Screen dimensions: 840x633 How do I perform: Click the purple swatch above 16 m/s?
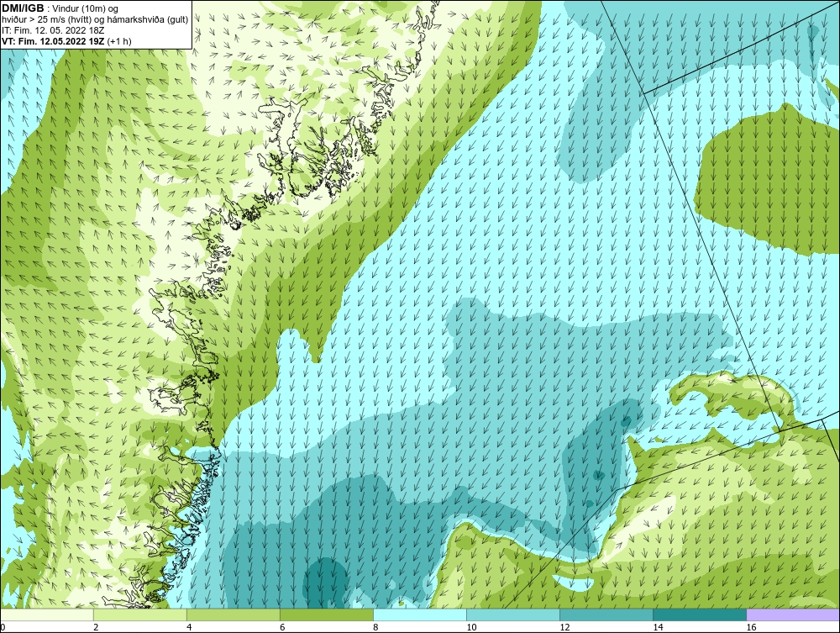793,615
